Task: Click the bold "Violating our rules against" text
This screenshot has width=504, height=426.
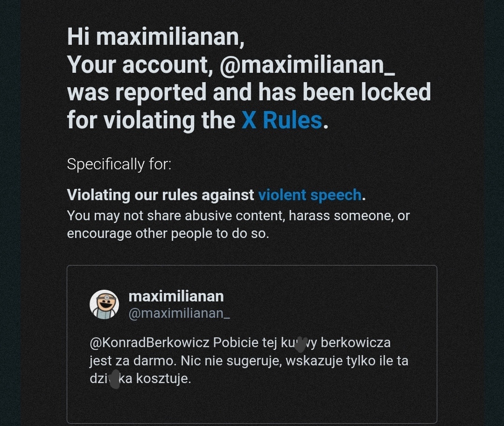Action: [x=161, y=195]
